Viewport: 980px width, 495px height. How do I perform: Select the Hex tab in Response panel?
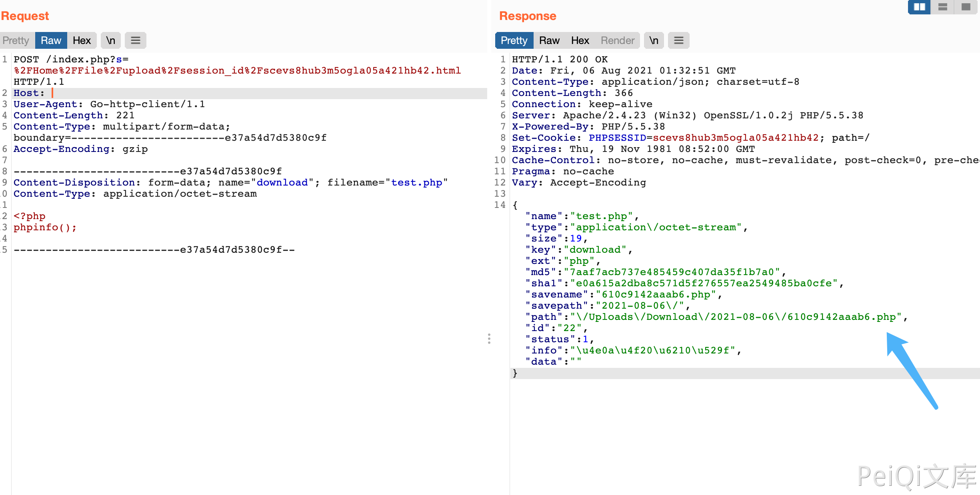coord(580,40)
